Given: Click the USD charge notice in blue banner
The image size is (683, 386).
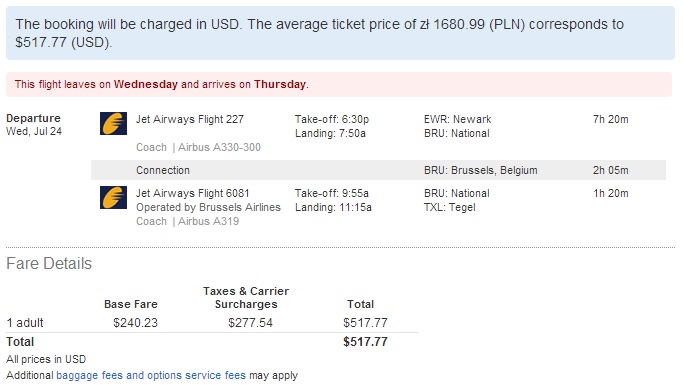Looking at the screenshot, I should (x=340, y=33).
